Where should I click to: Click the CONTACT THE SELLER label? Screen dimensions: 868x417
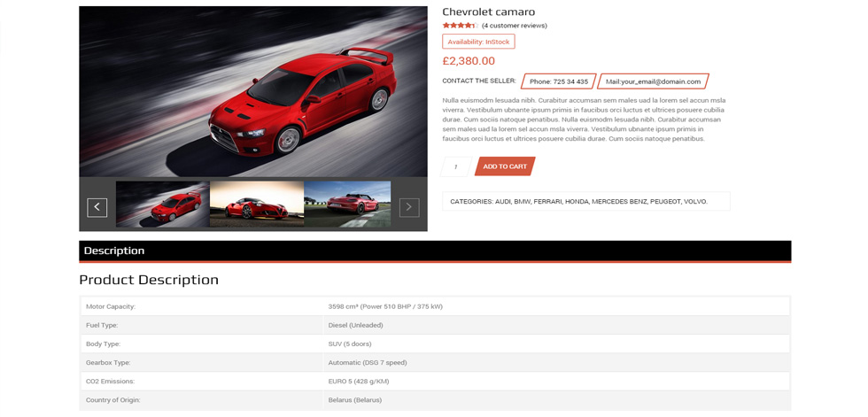[479, 81]
